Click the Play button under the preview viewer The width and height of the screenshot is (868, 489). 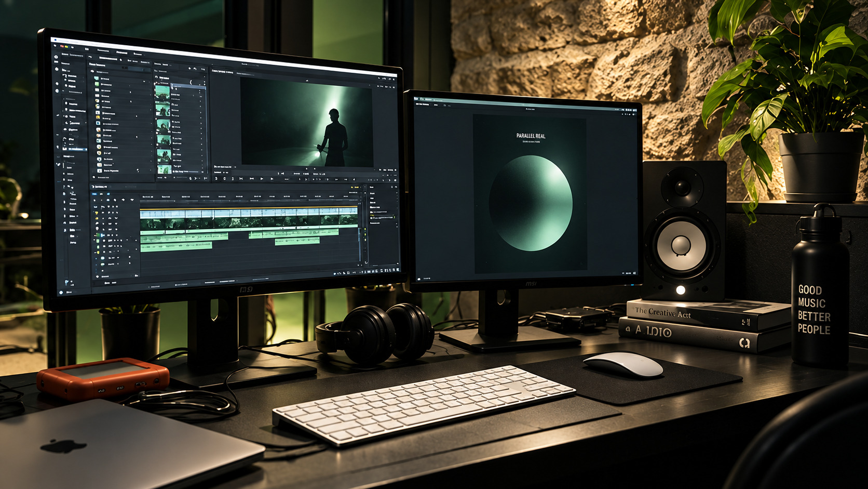(x=262, y=179)
